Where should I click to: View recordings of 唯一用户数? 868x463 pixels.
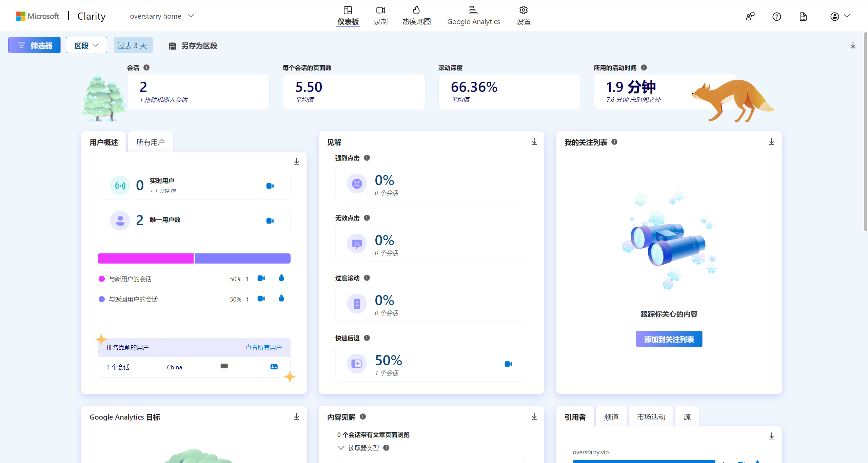pyautogui.click(x=270, y=221)
